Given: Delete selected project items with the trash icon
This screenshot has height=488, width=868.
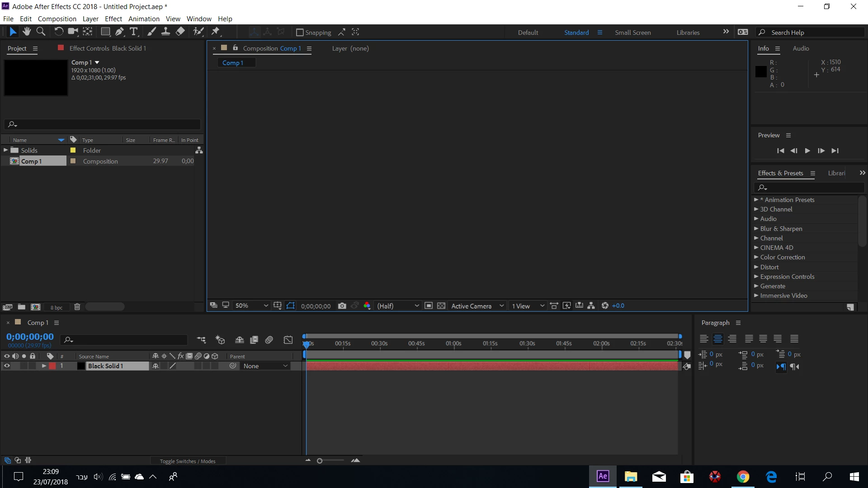Looking at the screenshot, I should coord(77,307).
